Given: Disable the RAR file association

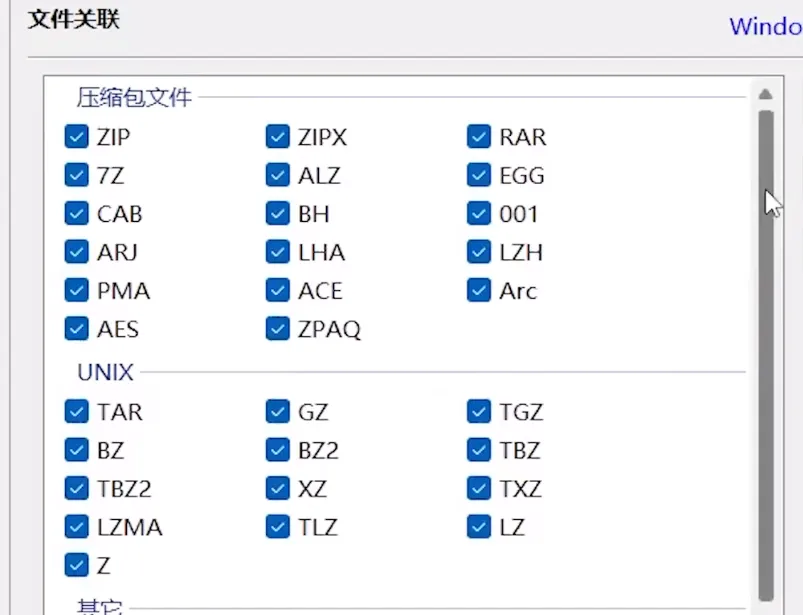Looking at the screenshot, I should pyautogui.click(x=479, y=137).
